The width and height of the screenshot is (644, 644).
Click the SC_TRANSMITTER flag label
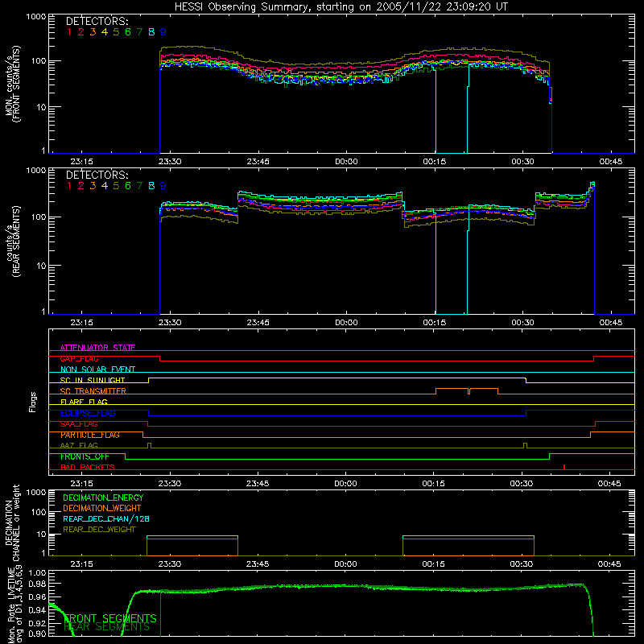(x=93, y=391)
